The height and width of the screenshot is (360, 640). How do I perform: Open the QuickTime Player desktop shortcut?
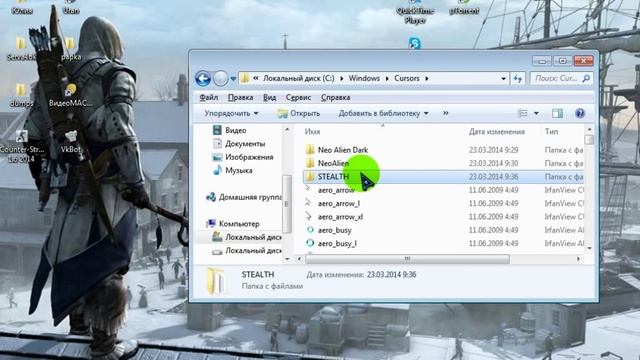point(415,12)
